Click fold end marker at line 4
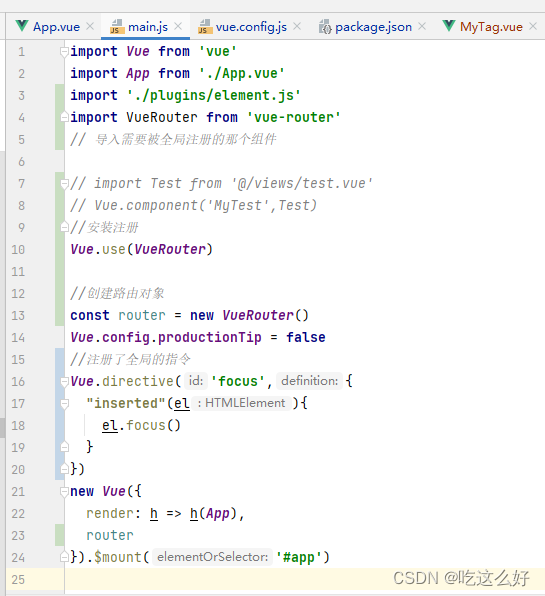Screen dimensions: 545x596 [x=65, y=117]
